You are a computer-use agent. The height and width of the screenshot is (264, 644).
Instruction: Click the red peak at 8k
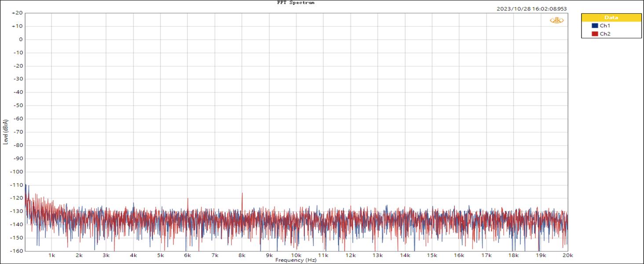click(x=242, y=194)
